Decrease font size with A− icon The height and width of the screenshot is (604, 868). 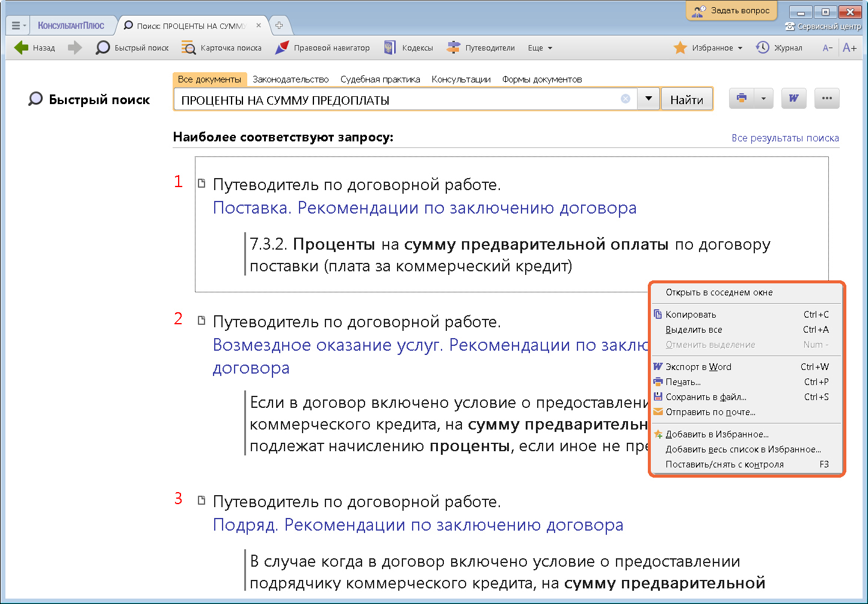(x=828, y=48)
